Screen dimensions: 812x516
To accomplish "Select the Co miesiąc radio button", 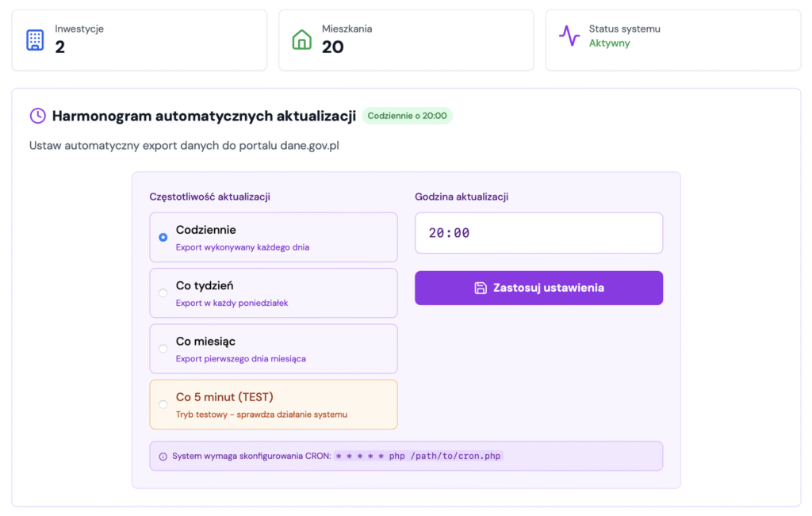I will (163, 348).
